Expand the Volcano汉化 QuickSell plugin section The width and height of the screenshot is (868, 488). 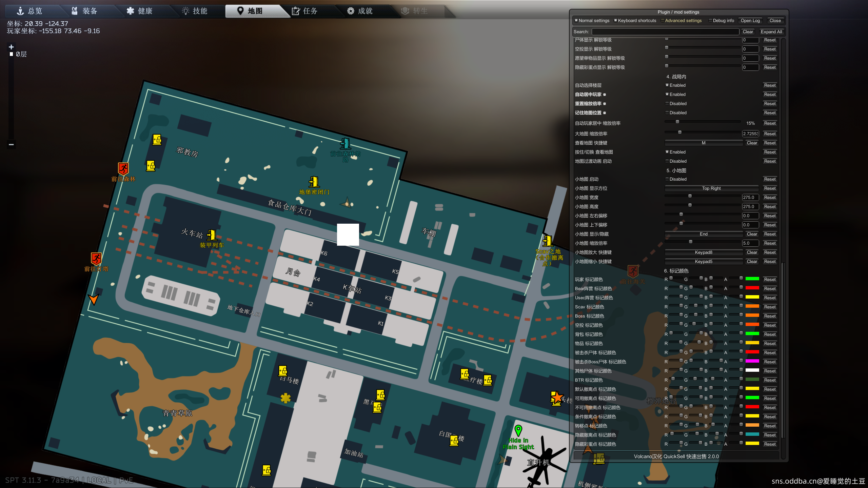coord(676,456)
